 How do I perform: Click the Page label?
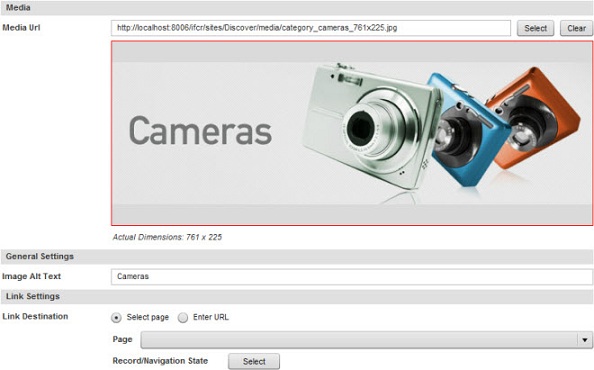(x=122, y=339)
